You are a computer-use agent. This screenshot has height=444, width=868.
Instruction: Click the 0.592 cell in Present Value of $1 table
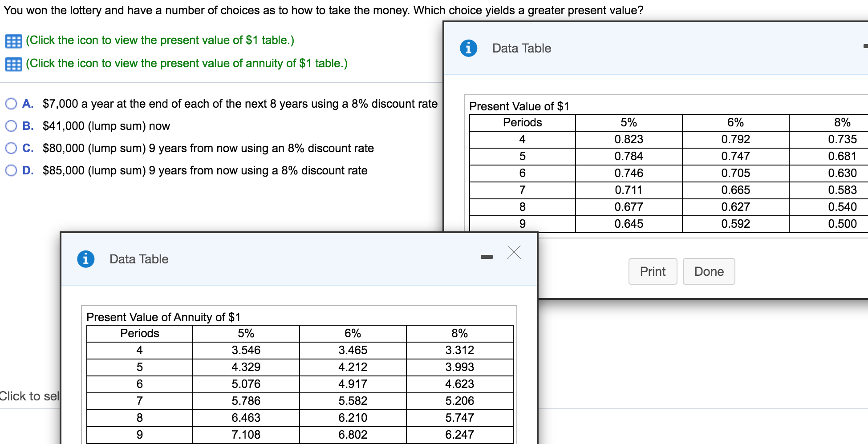736,224
